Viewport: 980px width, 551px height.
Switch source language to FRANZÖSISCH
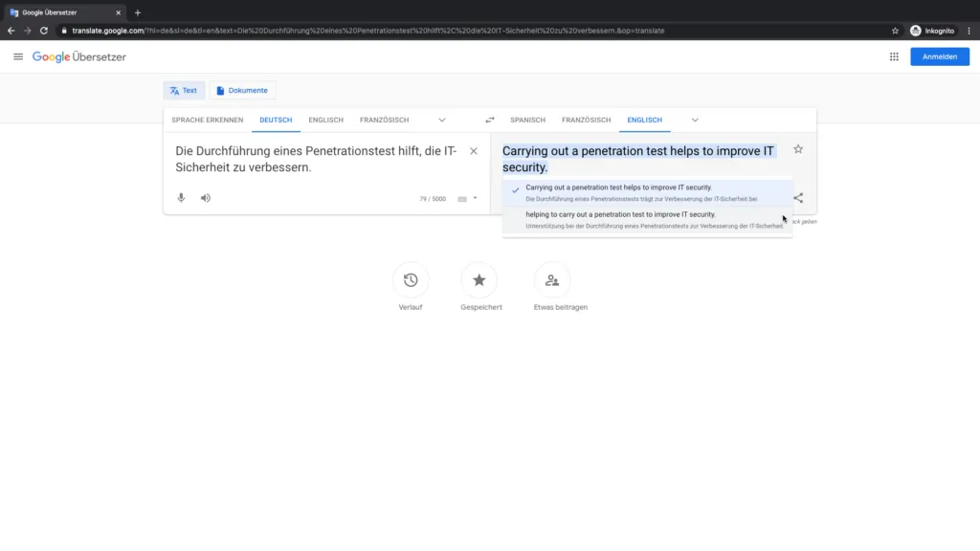[x=384, y=121]
